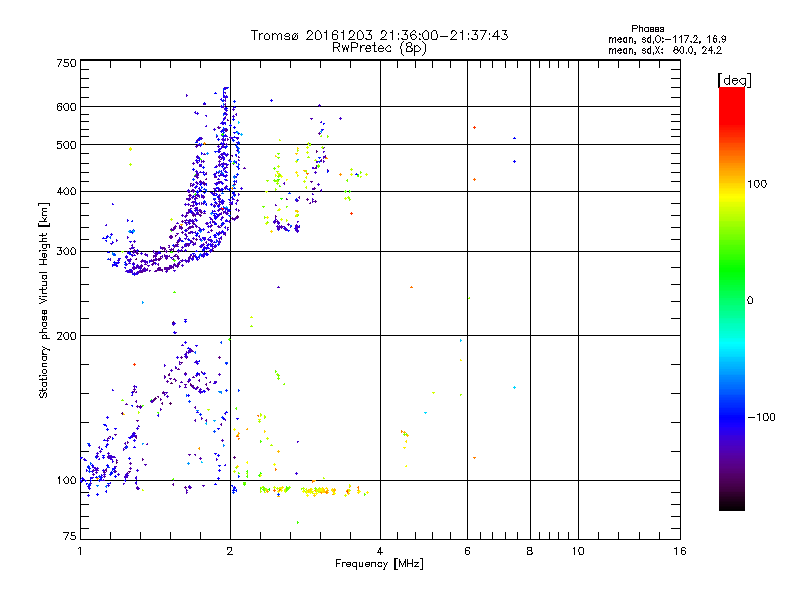Click x-axis tick label '10'

click(578, 551)
